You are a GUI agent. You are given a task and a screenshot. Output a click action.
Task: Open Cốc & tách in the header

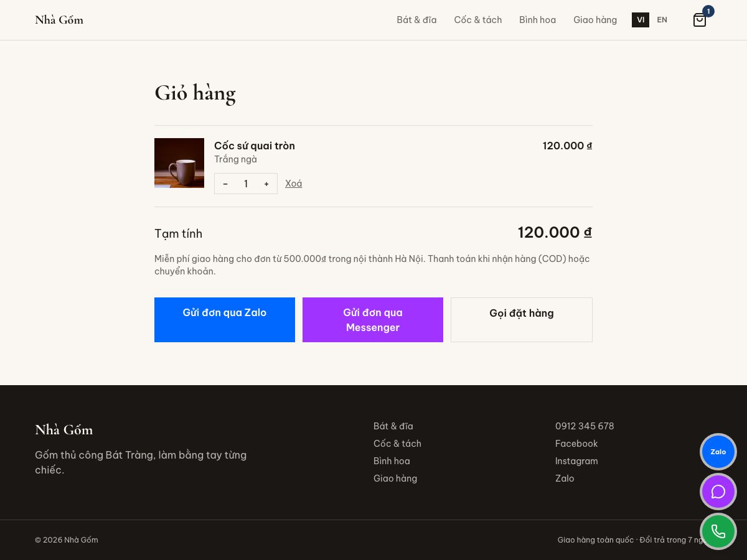pos(478,20)
